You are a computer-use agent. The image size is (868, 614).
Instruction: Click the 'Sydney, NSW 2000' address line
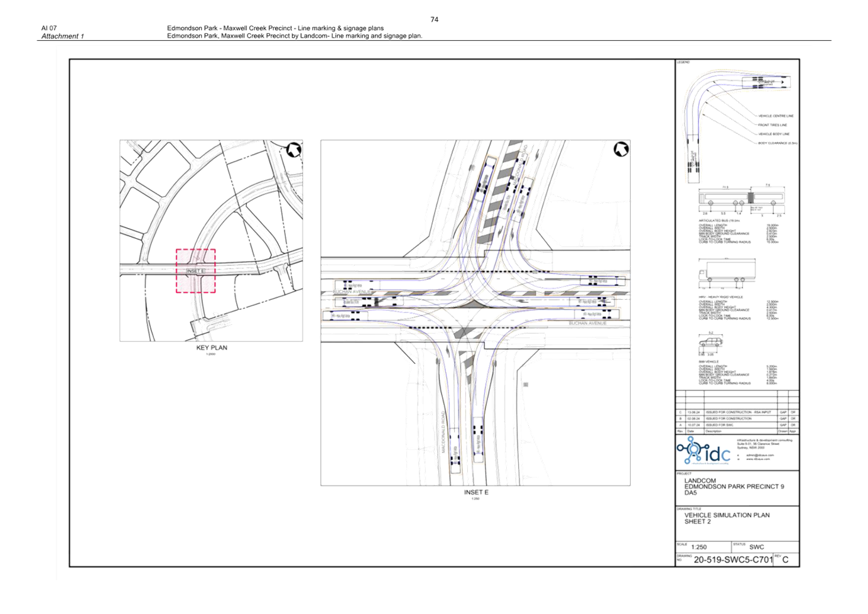tap(751, 447)
